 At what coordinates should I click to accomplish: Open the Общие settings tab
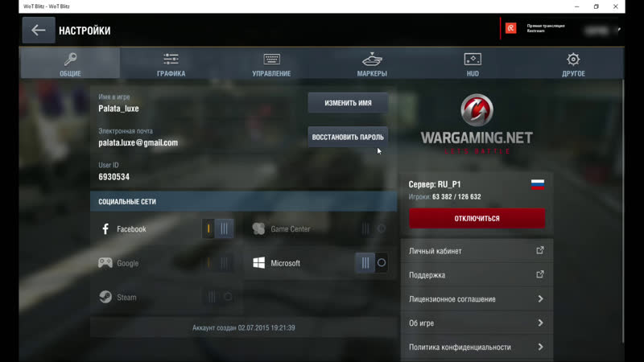[70, 64]
